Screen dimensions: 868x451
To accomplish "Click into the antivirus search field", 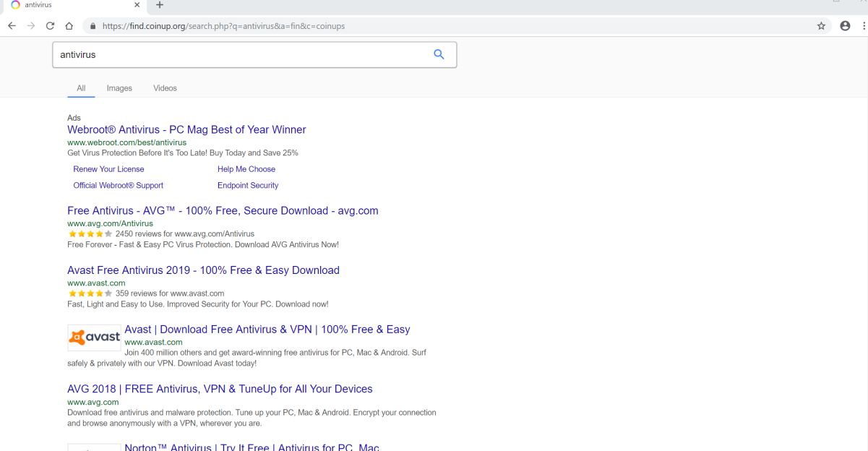I will click(x=239, y=55).
